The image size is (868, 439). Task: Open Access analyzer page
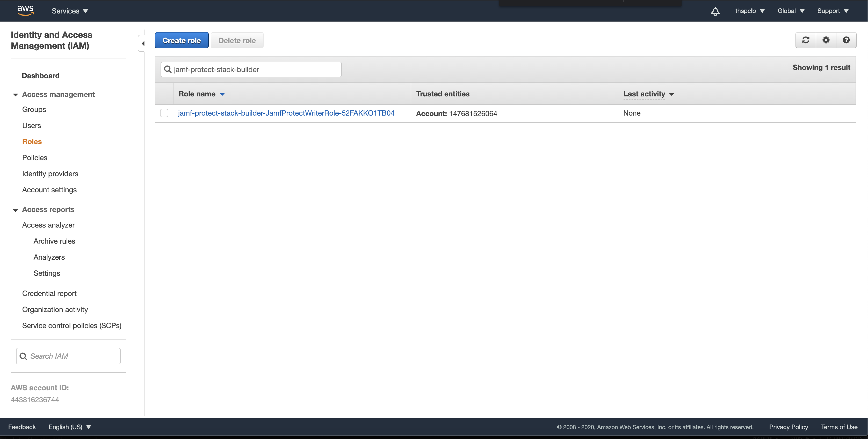point(48,225)
